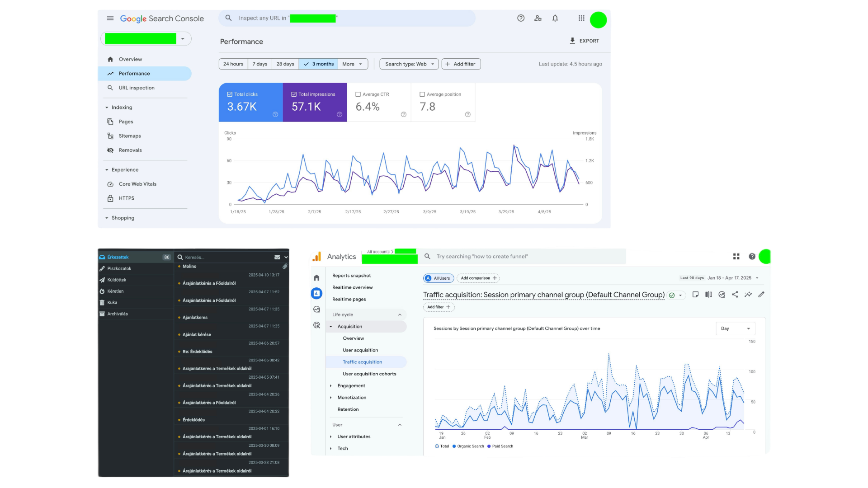Open the Day granularity dropdown
The image size is (868, 488).
[735, 328]
